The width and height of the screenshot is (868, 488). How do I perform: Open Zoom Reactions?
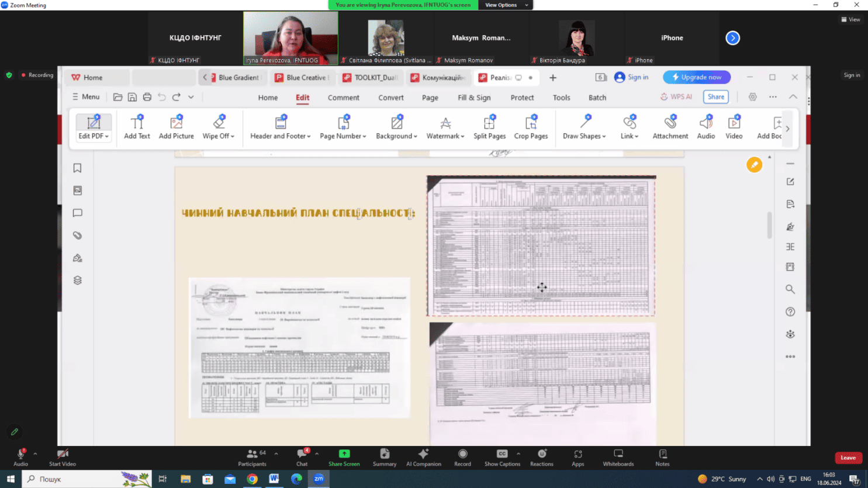[541, 456]
